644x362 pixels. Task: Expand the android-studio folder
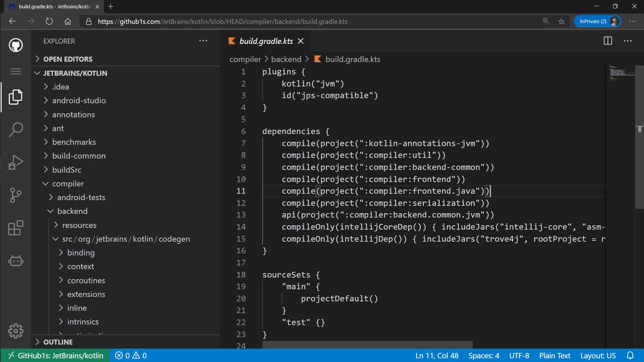126,100
